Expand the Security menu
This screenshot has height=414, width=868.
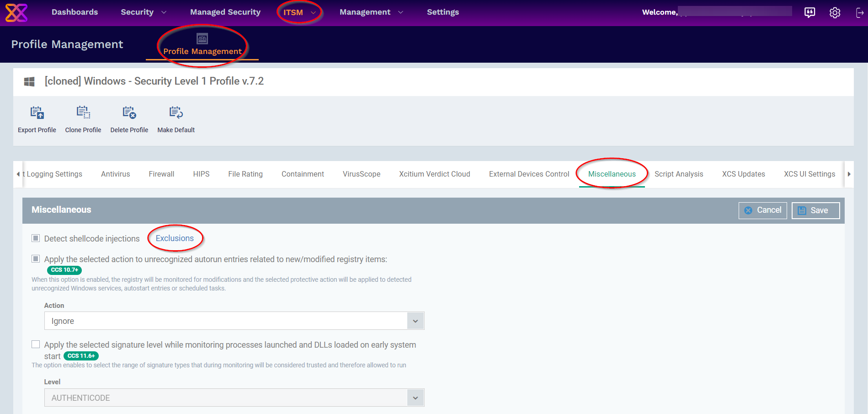click(x=143, y=12)
